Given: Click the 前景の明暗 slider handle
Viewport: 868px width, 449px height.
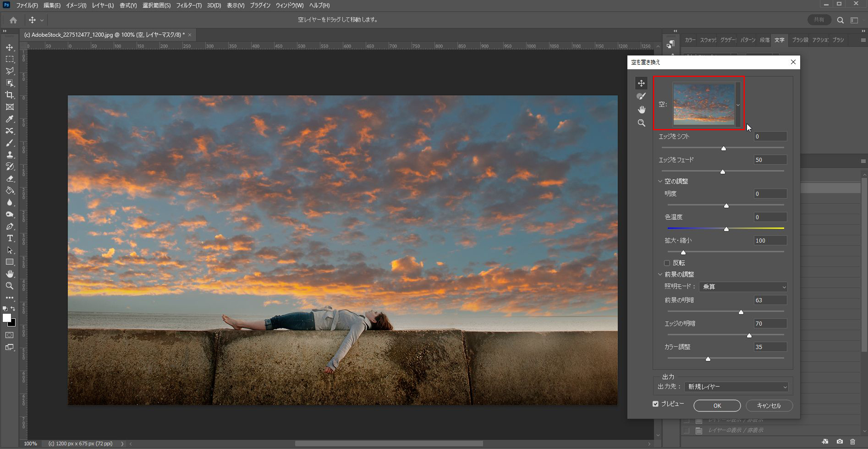Looking at the screenshot, I should (741, 312).
